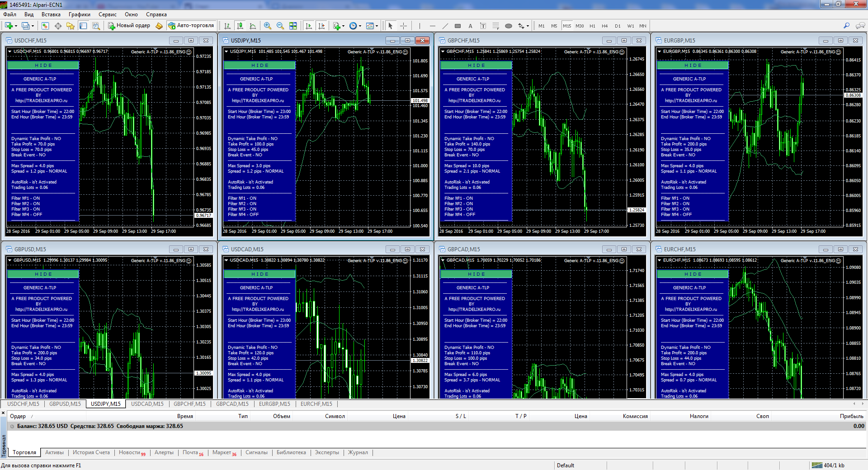
Task: Switch to the GBPCAD,M15 chart tab
Action: [x=232, y=404]
